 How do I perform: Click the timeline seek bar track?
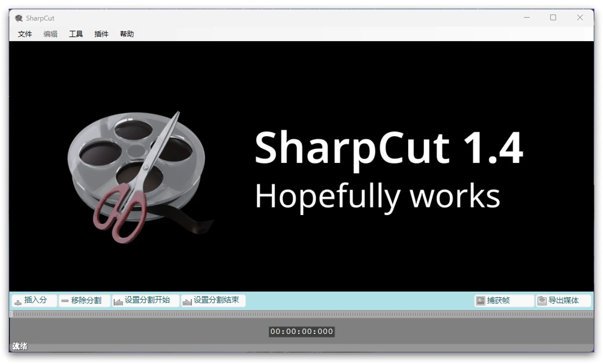pos(301,314)
